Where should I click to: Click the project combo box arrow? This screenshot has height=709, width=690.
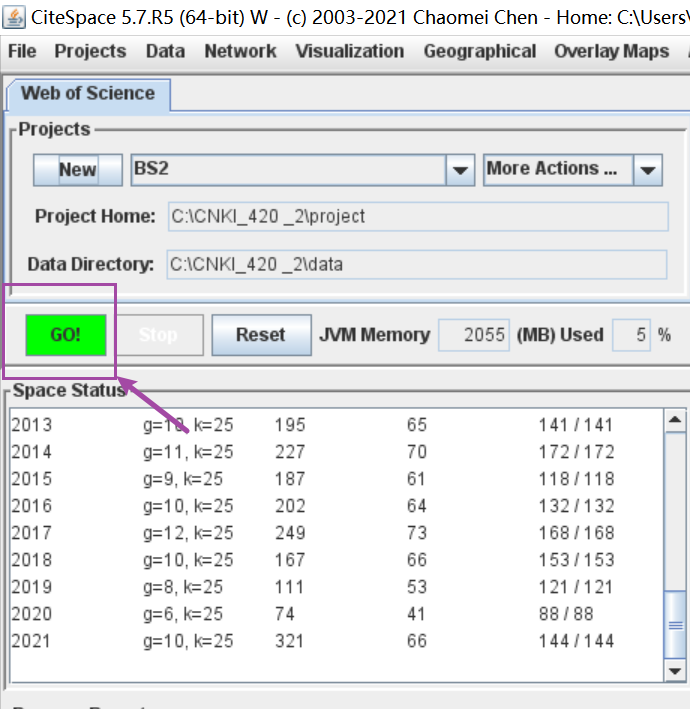click(460, 170)
